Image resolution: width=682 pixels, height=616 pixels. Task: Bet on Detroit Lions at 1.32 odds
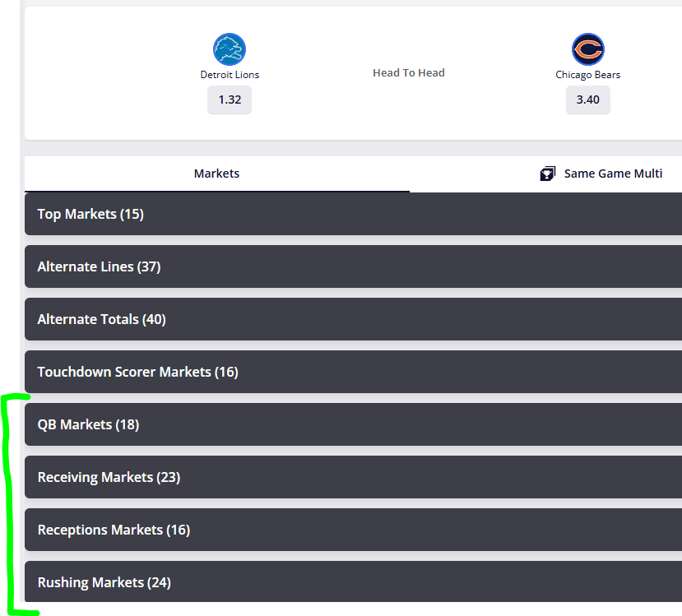coord(230,100)
